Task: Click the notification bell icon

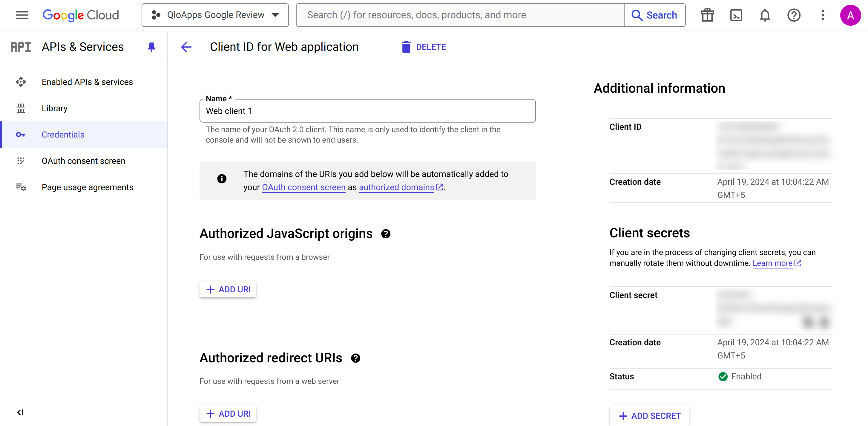Action: click(765, 14)
